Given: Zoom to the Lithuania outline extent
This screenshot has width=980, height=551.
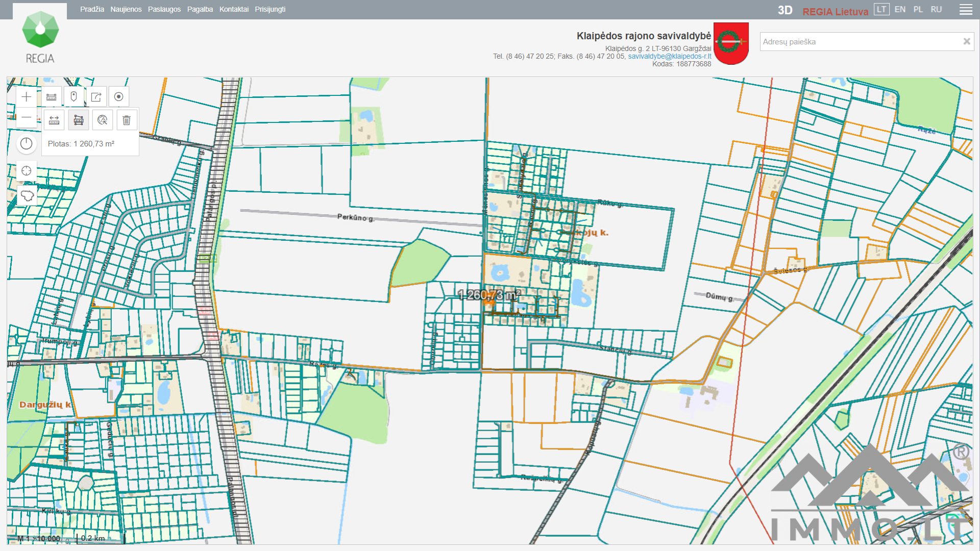Looking at the screenshot, I should coord(27,195).
